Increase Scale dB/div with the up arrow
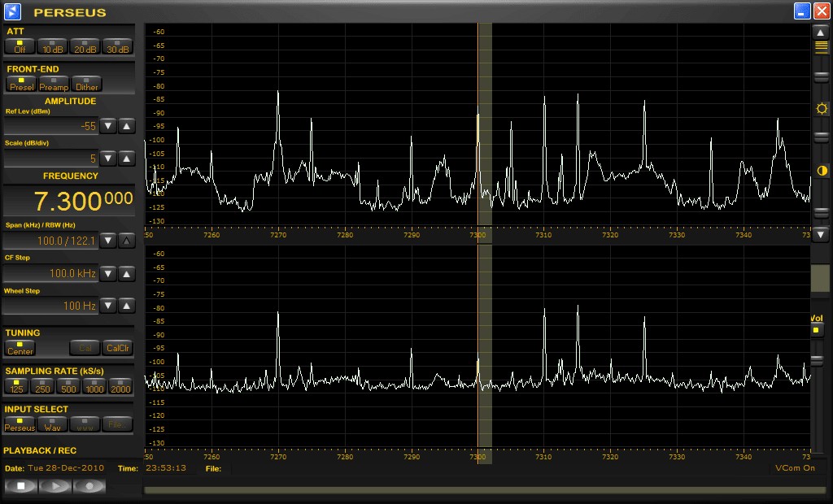833x504 pixels. click(127, 159)
